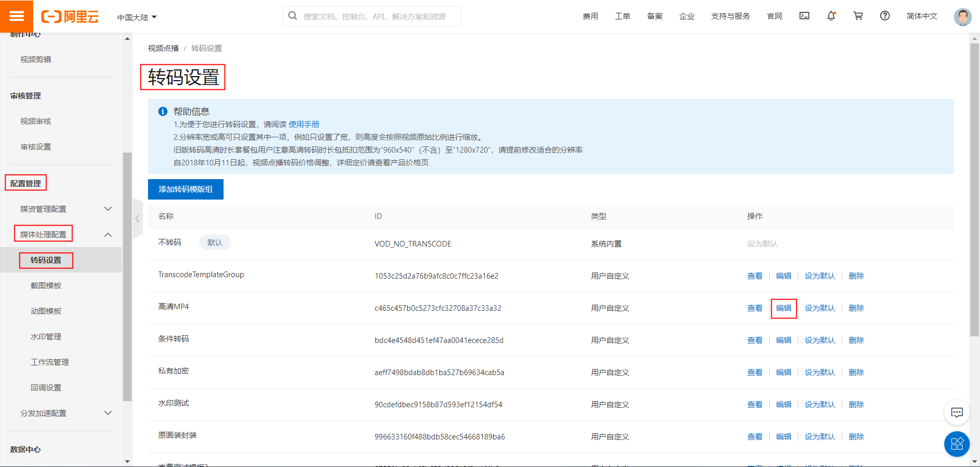Open the help question-mark icon
980x467 pixels.
[x=885, y=16]
